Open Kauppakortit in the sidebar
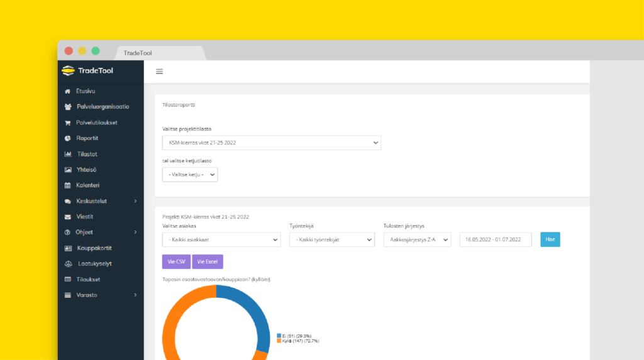Screen dimensions: 644x360 coord(94,248)
